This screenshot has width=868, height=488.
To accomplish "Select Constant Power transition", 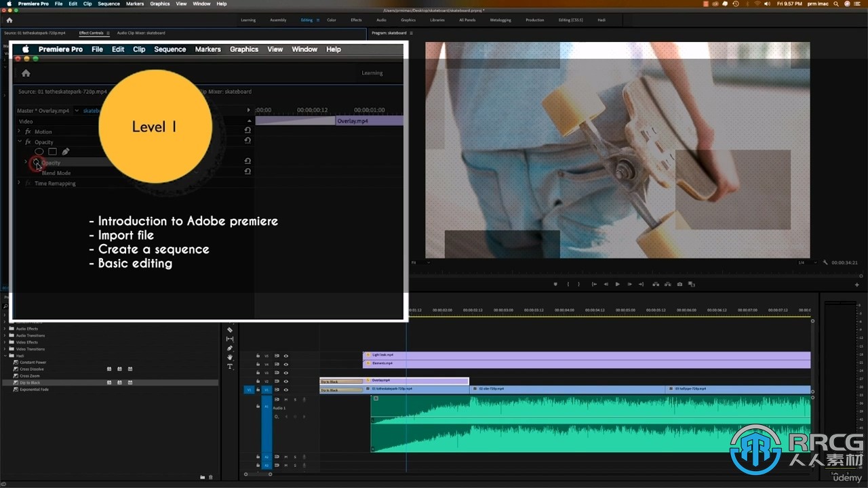I will click(x=33, y=363).
